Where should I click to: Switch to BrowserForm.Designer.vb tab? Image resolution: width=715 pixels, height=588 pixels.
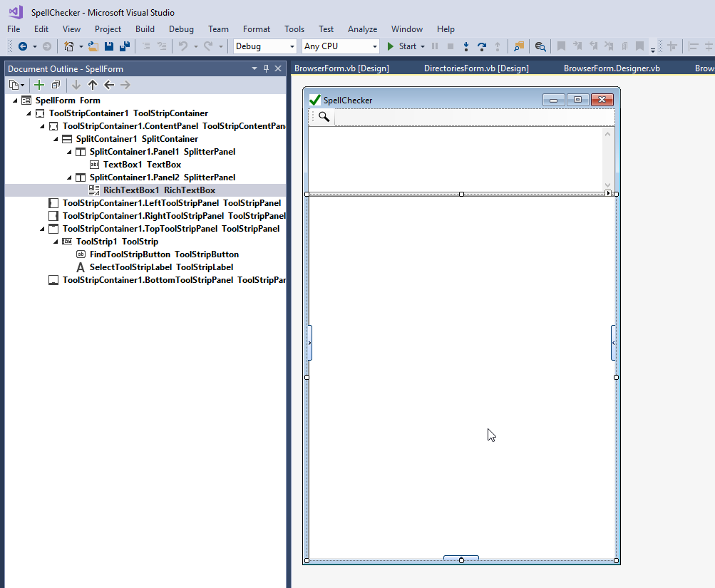pos(612,68)
